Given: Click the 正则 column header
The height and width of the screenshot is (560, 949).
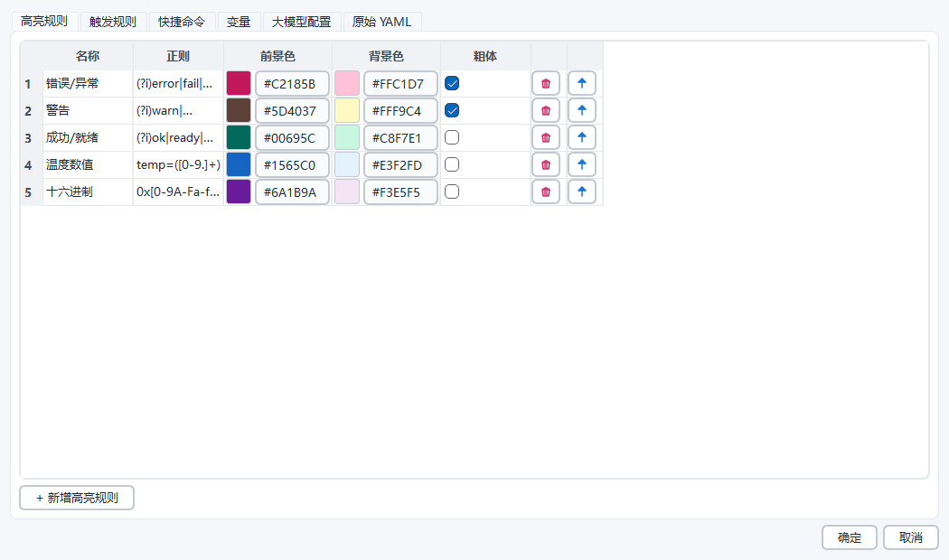Looking at the screenshot, I should tap(179, 56).
